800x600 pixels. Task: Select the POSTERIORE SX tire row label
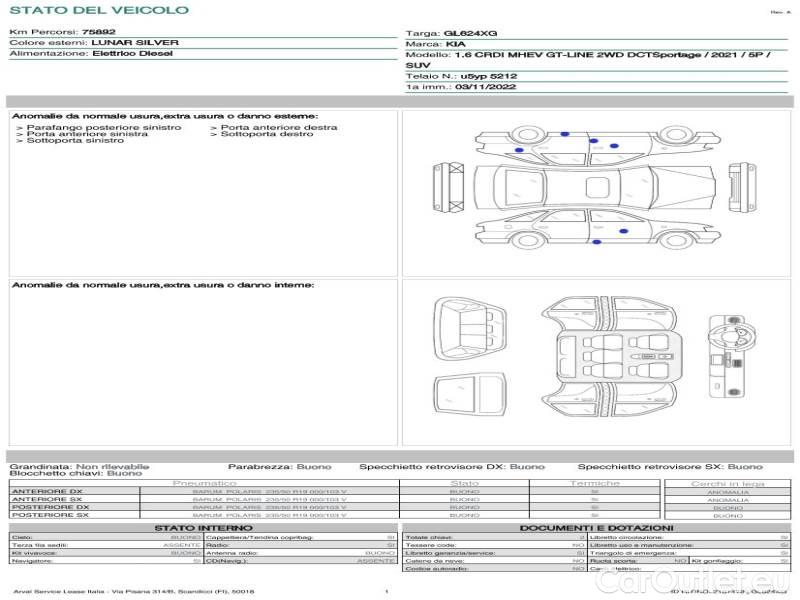[x=49, y=515]
